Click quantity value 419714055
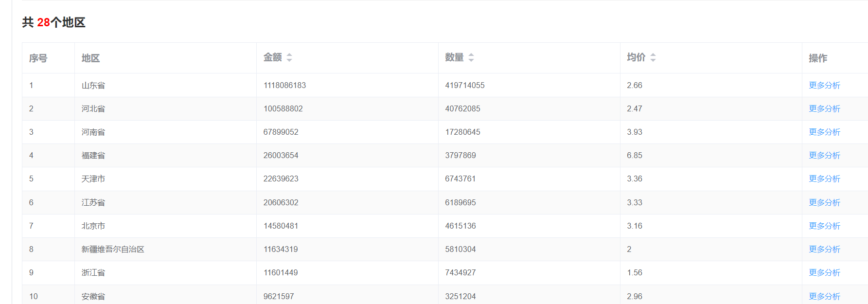 pos(465,85)
